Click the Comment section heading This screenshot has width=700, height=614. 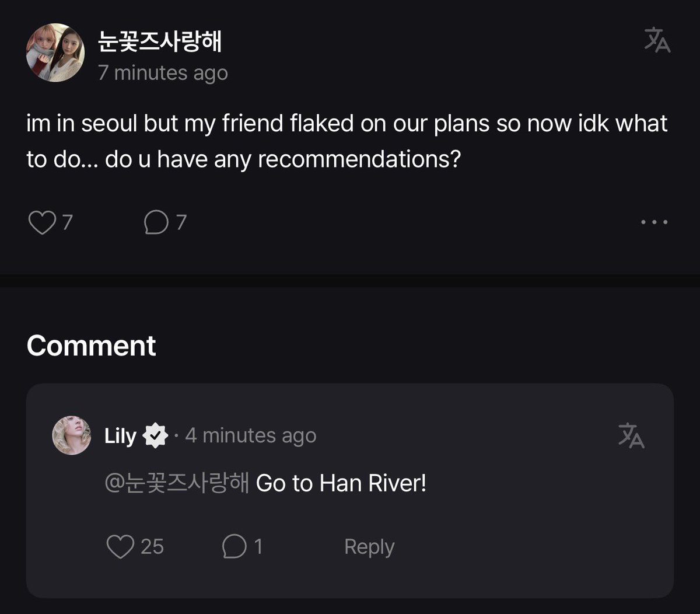point(91,346)
